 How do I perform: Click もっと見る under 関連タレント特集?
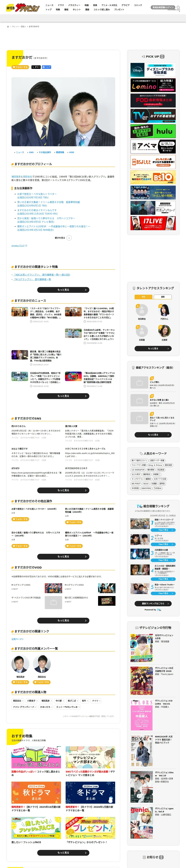(x=63, y=290)
